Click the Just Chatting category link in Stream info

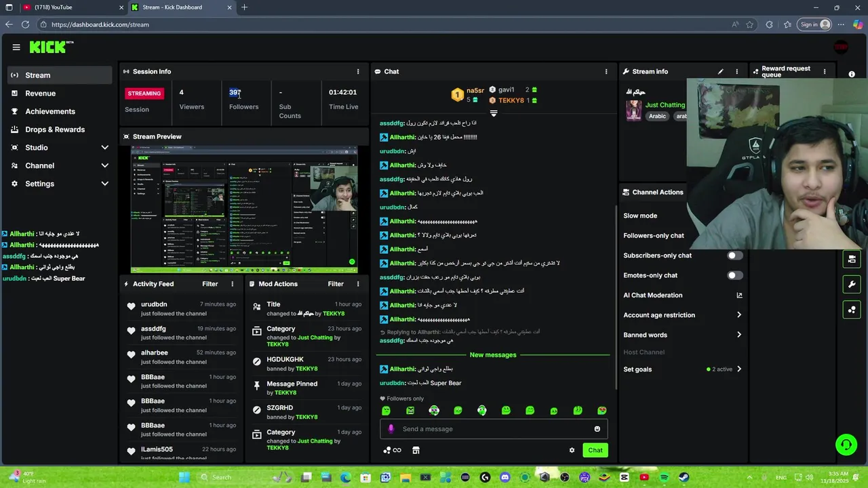665,105
